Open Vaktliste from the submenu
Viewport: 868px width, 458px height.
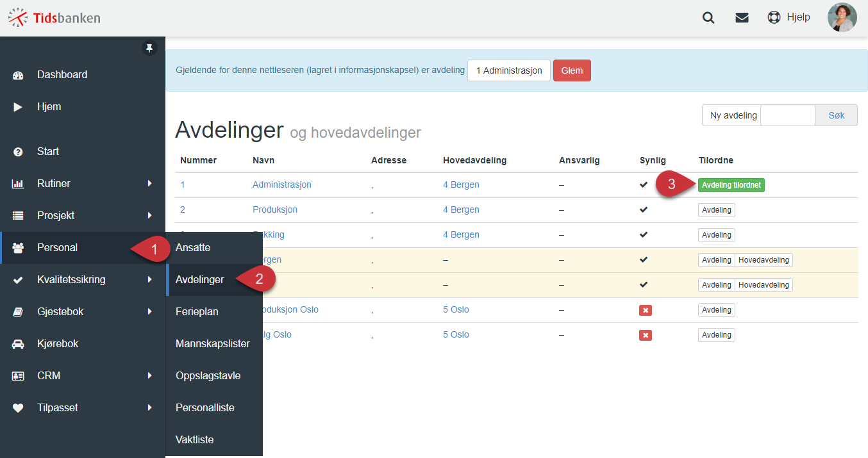(214, 440)
